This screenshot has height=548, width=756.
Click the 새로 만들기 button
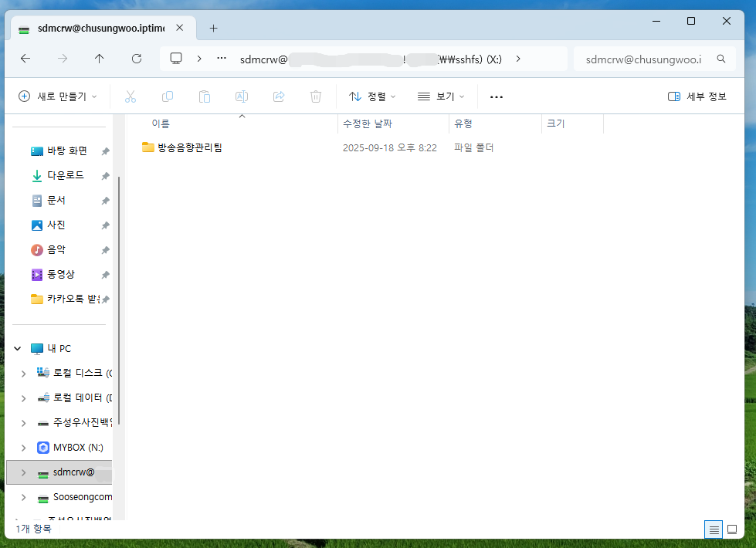pyautogui.click(x=59, y=96)
